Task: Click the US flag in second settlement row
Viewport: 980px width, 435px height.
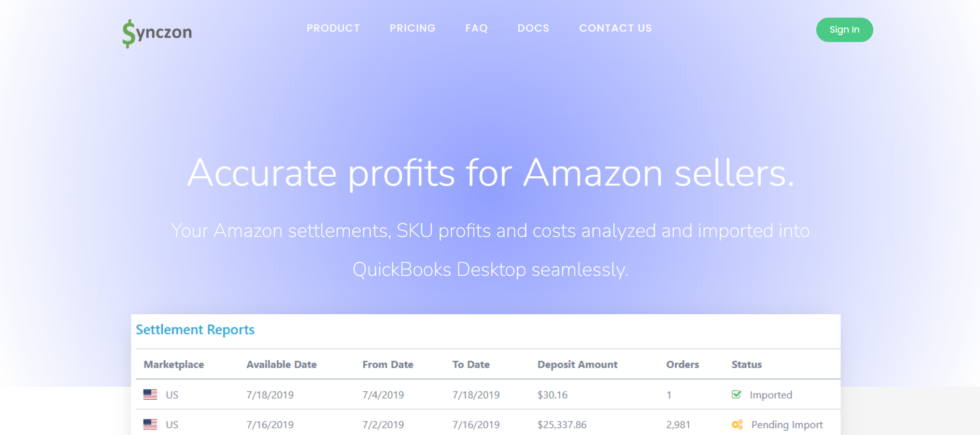Action: coord(150,424)
